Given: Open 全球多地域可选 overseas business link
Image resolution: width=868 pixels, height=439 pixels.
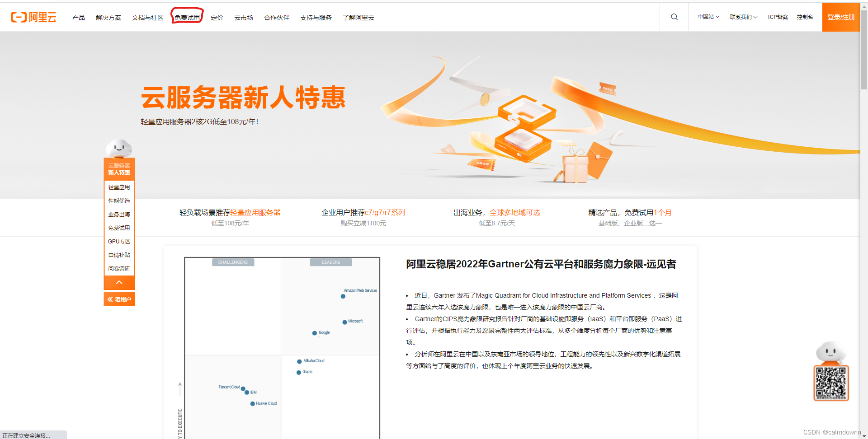Looking at the screenshot, I should pyautogui.click(x=515, y=212).
